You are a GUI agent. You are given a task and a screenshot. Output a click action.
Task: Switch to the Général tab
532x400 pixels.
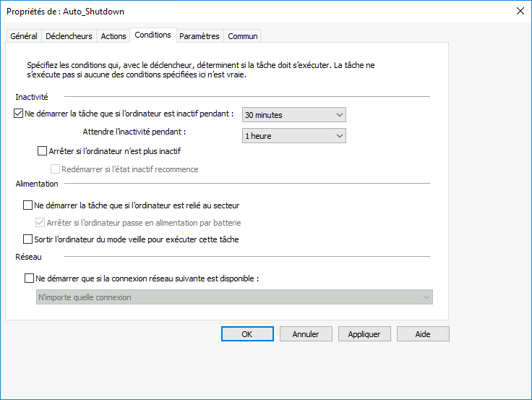tap(24, 36)
